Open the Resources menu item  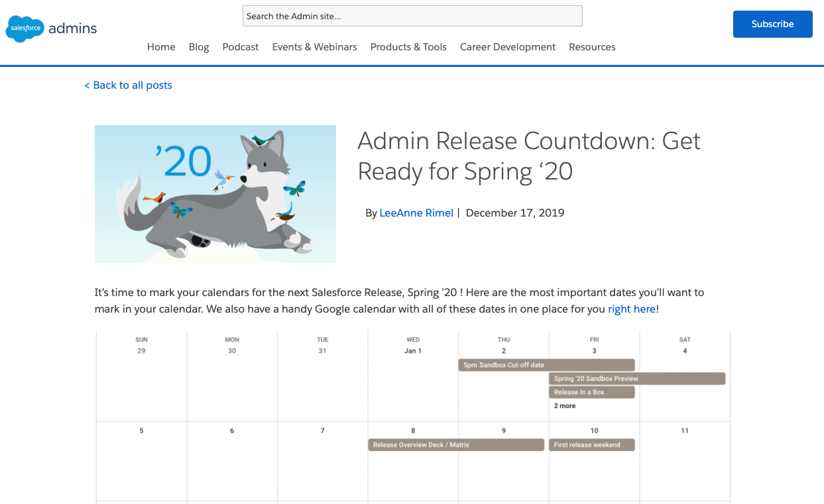coord(592,47)
